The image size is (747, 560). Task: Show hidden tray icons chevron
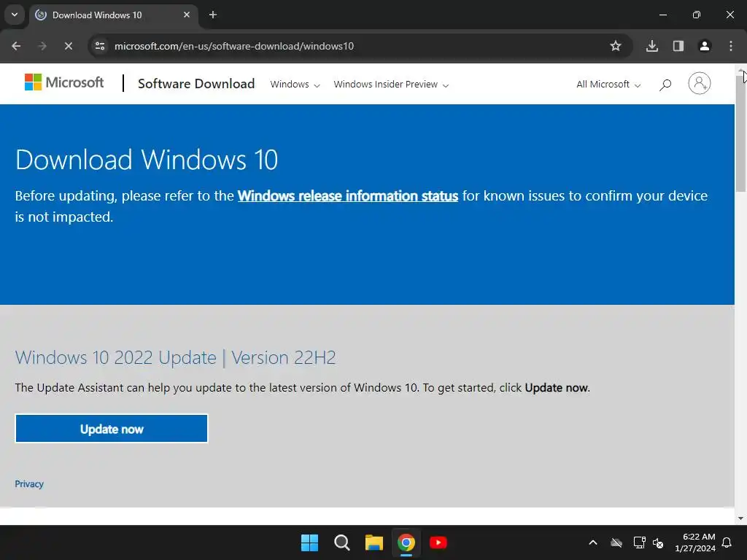pyautogui.click(x=593, y=542)
